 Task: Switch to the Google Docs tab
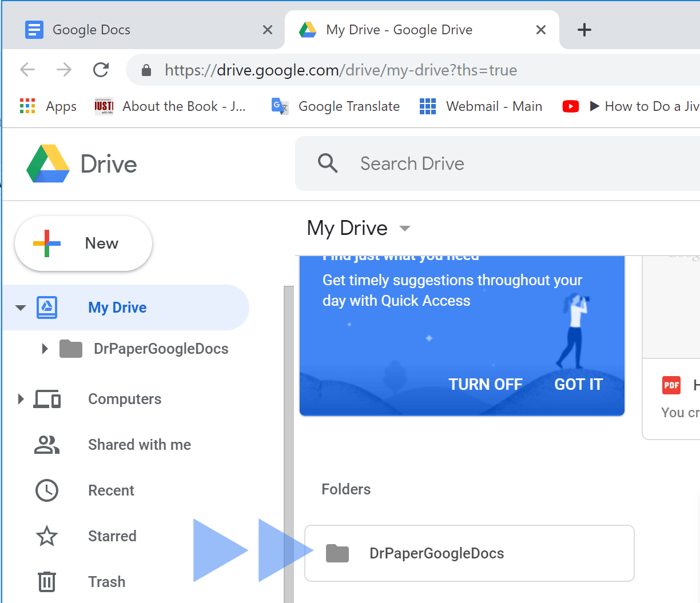[92, 29]
